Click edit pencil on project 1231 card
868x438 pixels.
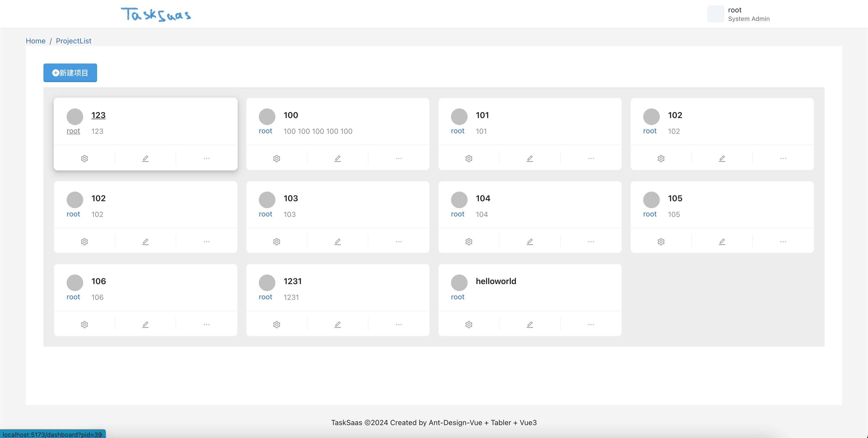point(337,324)
